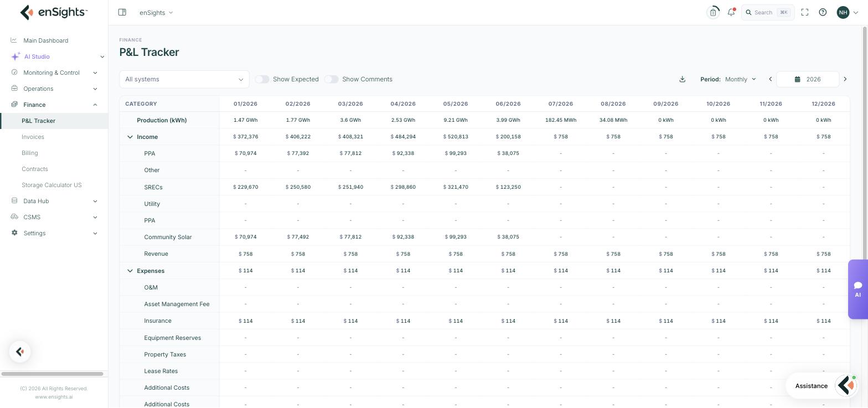Open the user menu chevron beside NH
The width and height of the screenshot is (868, 408).
tap(856, 12)
